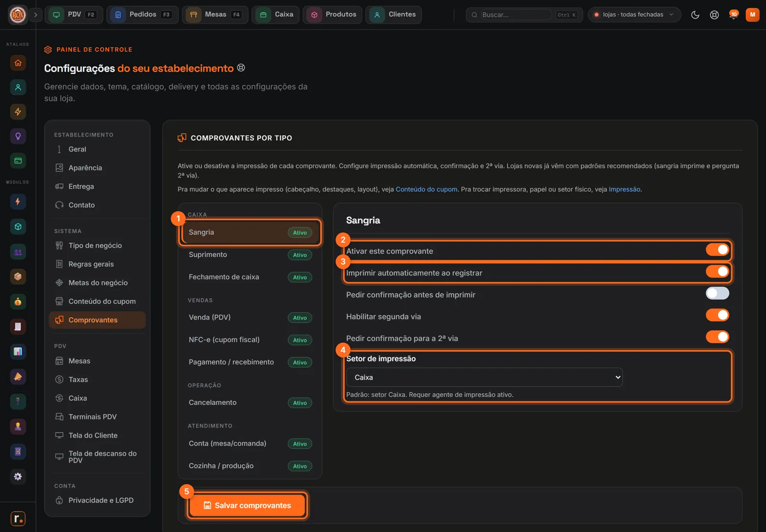Open the chart module icon in the sidebar
Viewport: 766px width, 532px height.
coord(18,352)
